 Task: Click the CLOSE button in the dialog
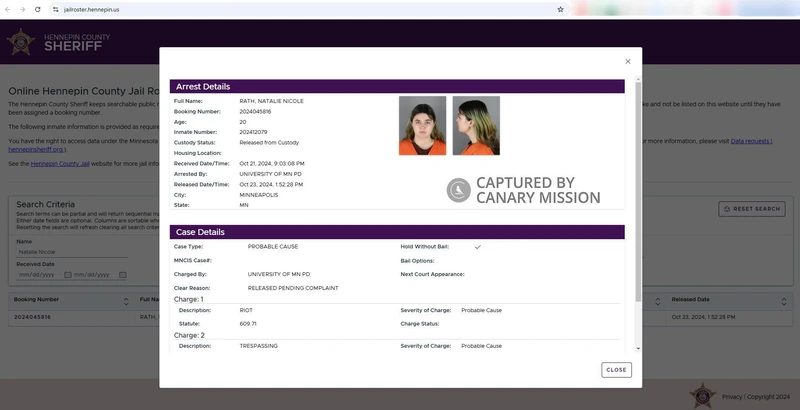616,370
